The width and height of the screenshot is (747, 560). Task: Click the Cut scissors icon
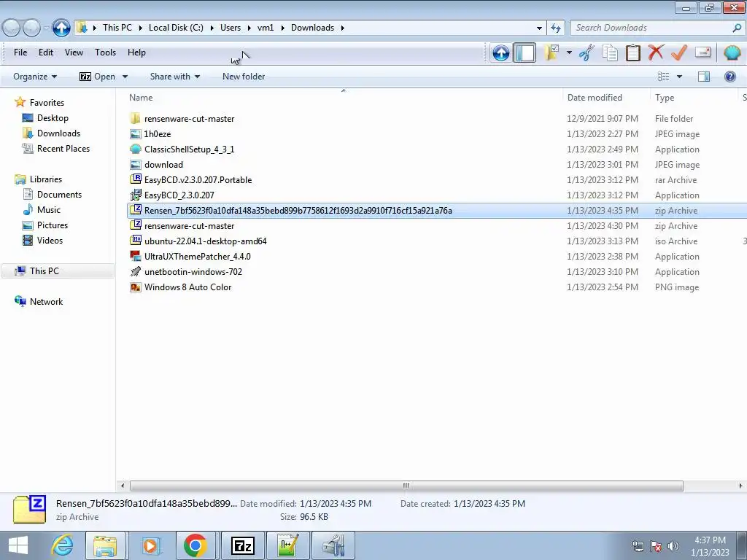coord(587,52)
